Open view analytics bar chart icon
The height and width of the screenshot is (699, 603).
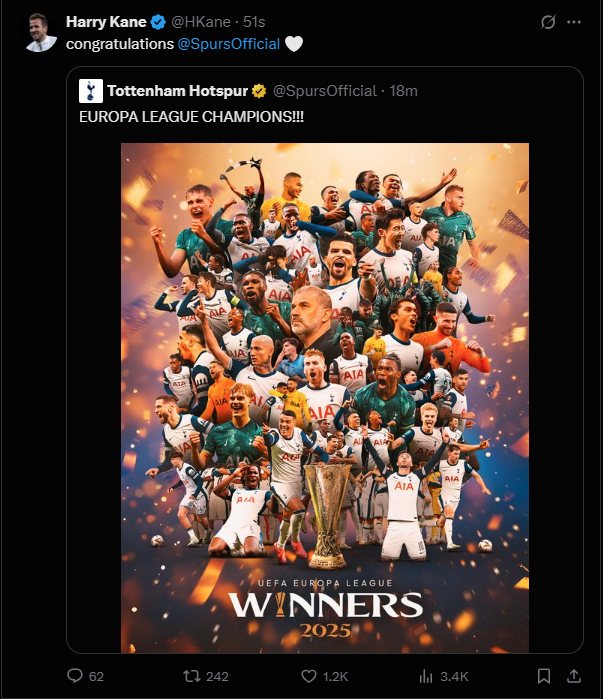point(426,676)
